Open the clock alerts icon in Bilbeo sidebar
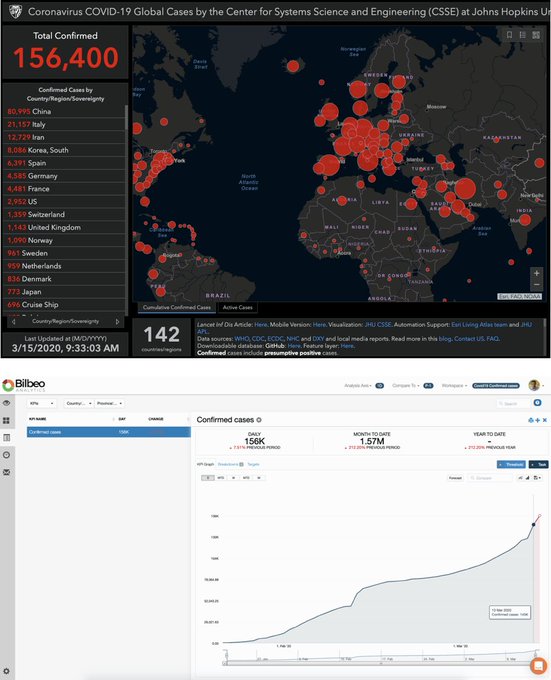Screen dimensions: 551x680 click(x=7, y=455)
